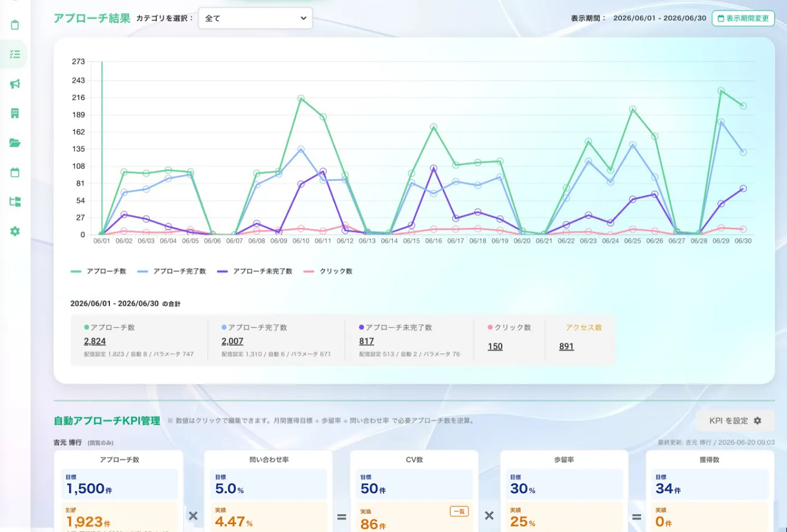Click the 06/29 アプローチ数 green data point

[721, 91]
